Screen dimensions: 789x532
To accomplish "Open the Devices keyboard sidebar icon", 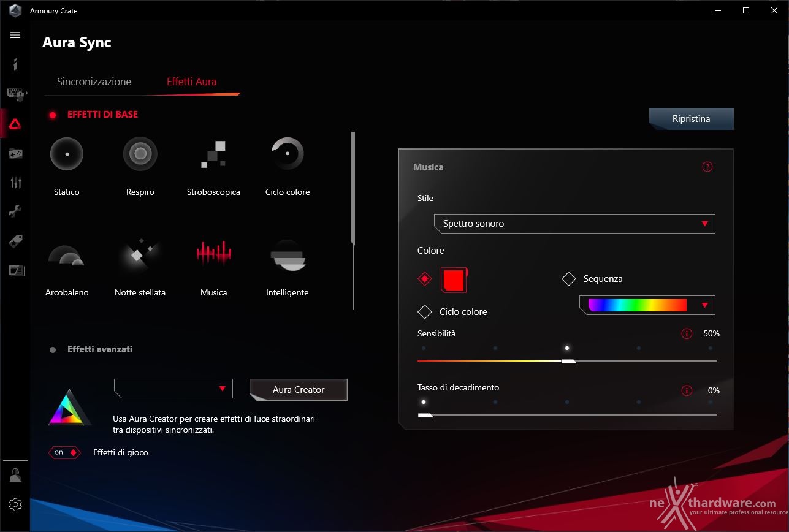I will click(x=15, y=94).
